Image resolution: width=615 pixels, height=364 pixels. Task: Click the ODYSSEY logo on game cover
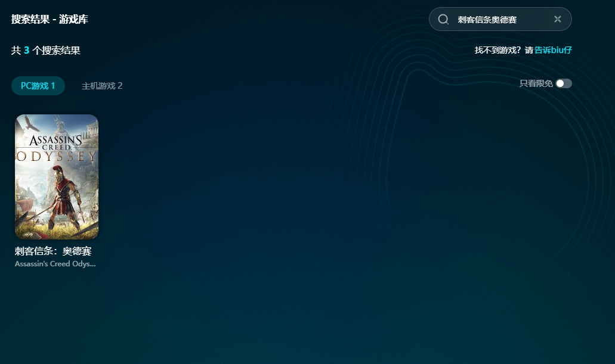pos(56,157)
